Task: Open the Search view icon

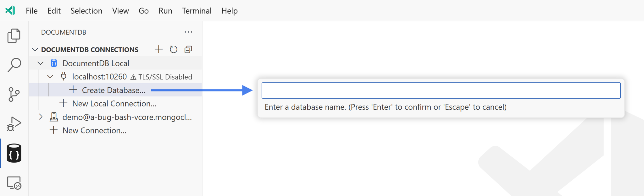Action: point(14,65)
